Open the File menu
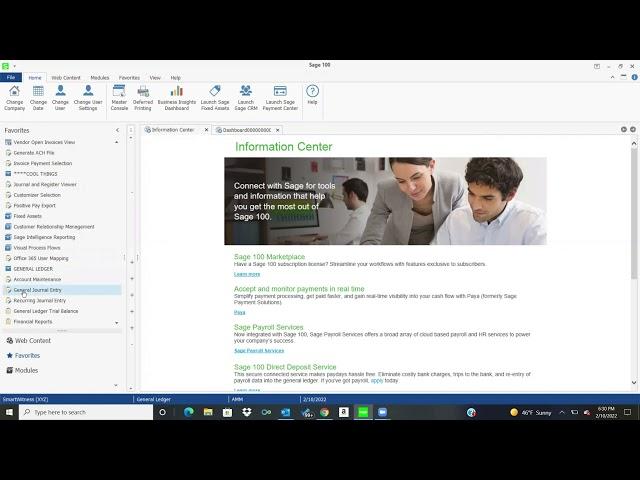The height and width of the screenshot is (480, 640). pyautogui.click(x=11, y=78)
